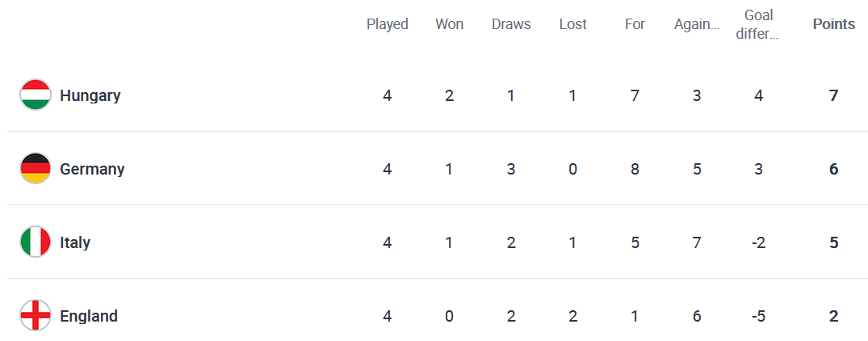Click the Germany flag icon
868x341 pixels.
coord(36,169)
